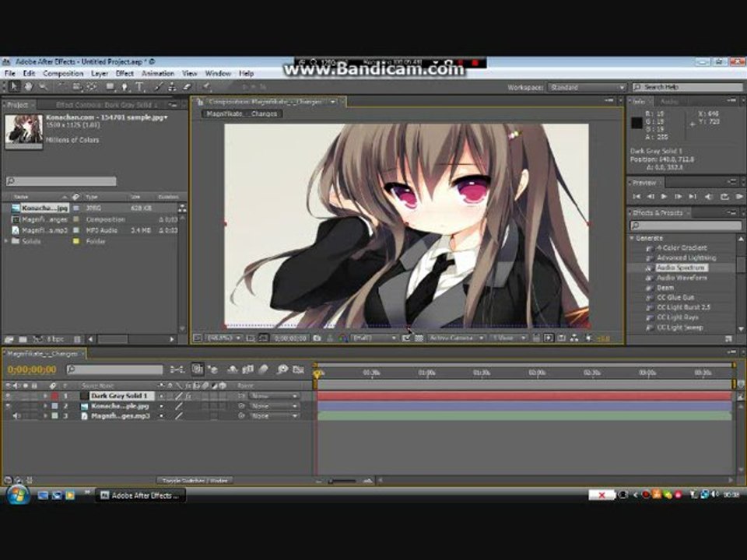Expand Magnifi mp3 layer properties
The image size is (747, 560).
point(46,415)
